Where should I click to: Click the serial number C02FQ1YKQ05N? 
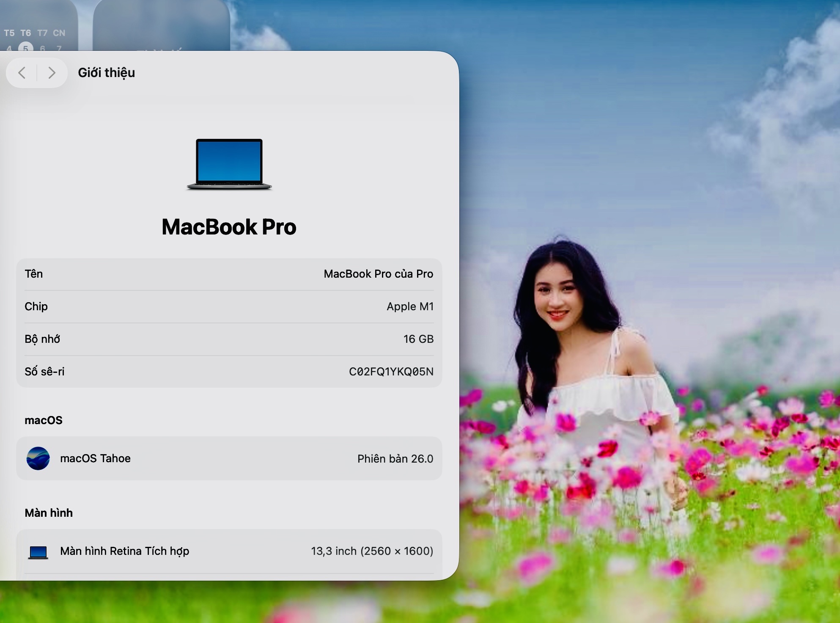[x=391, y=372]
